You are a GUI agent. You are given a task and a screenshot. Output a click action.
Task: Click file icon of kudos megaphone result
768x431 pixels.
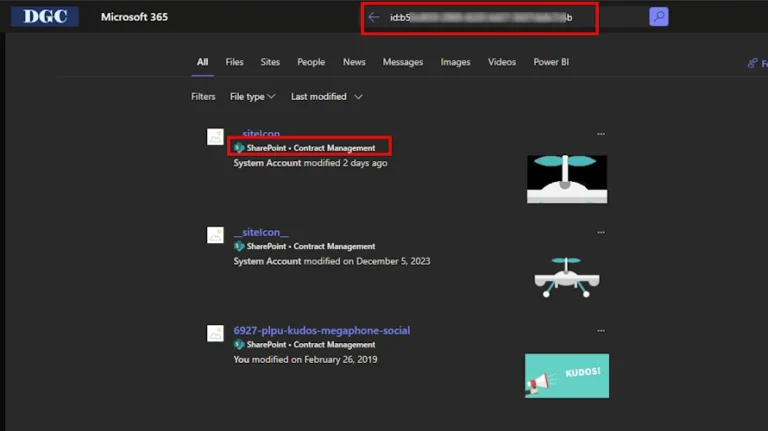coord(215,334)
